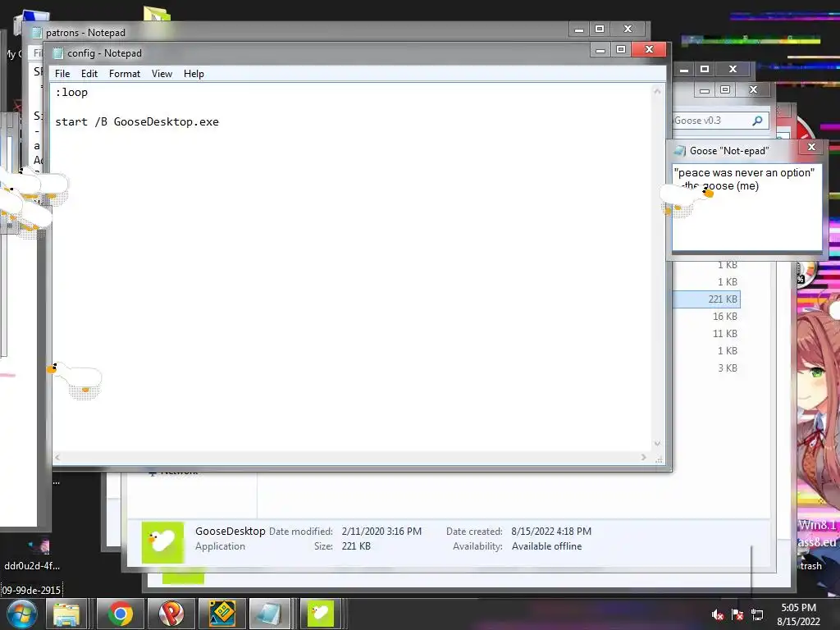Open the Help menu in config Notepad
The height and width of the screenshot is (630, 840).
click(x=194, y=73)
